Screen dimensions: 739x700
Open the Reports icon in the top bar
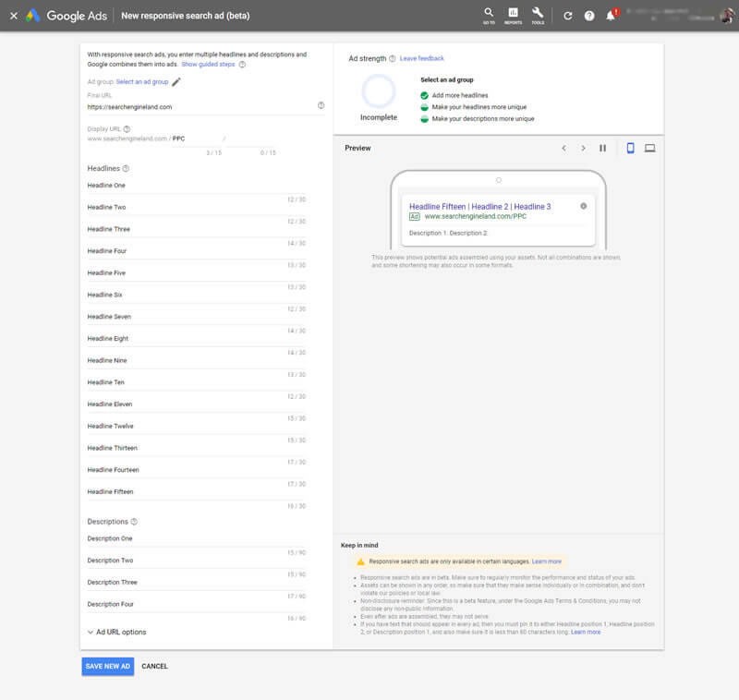515,13
